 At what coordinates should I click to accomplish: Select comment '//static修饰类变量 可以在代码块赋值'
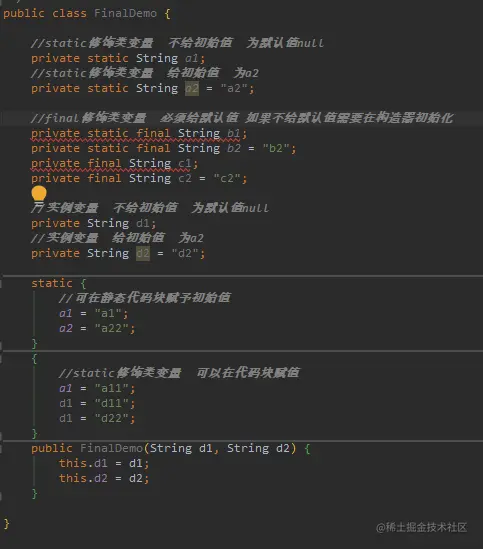click(x=179, y=373)
